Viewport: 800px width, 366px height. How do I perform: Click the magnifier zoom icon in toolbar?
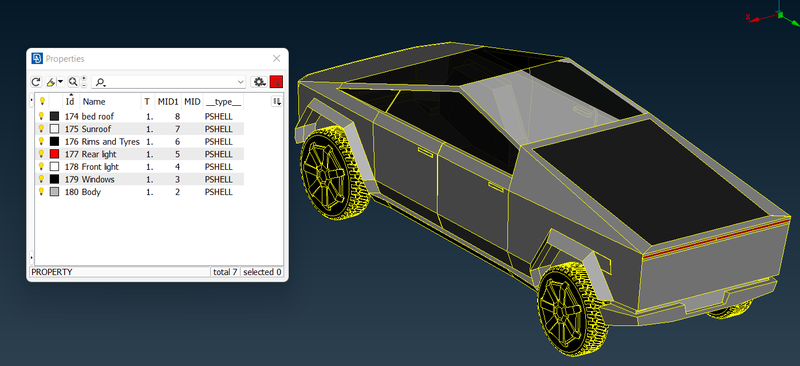pos(72,82)
